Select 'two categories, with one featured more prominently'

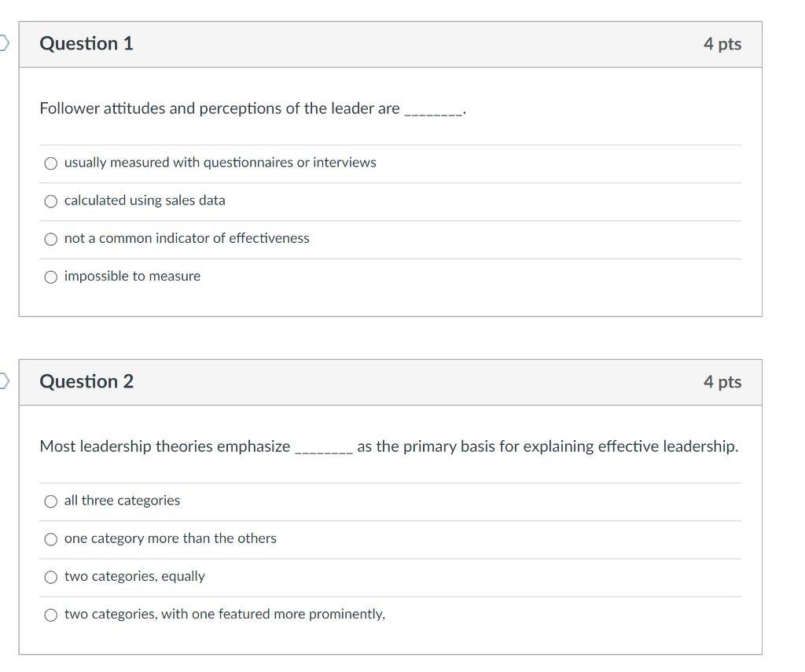tap(50, 615)
